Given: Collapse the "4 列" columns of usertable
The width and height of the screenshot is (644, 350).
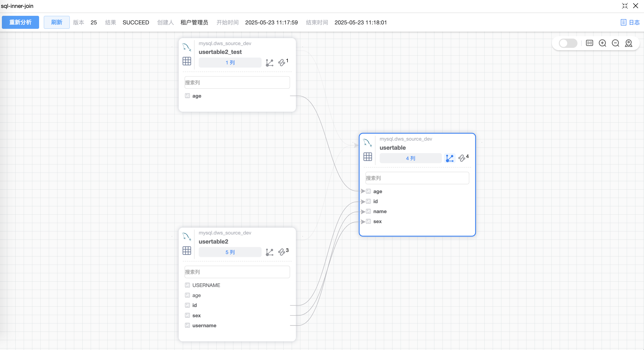Looking at the screenshot, I should tap(410, 158).
